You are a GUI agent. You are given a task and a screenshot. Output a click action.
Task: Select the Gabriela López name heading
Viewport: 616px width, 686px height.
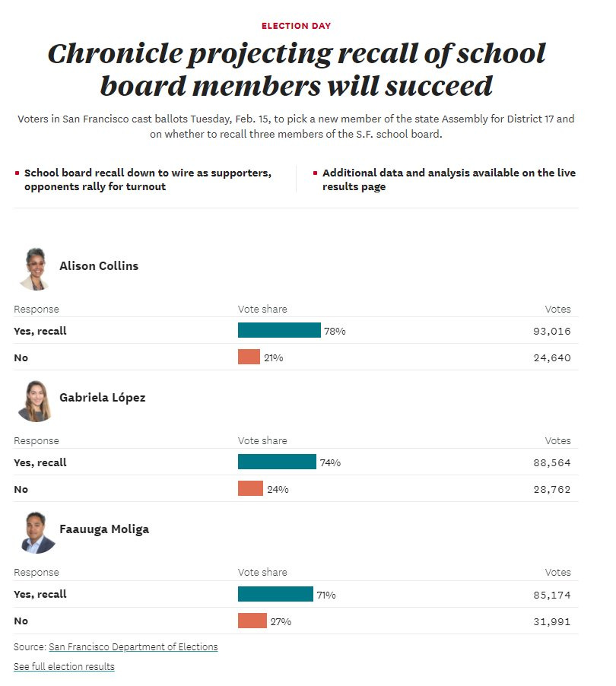point(103,398)
